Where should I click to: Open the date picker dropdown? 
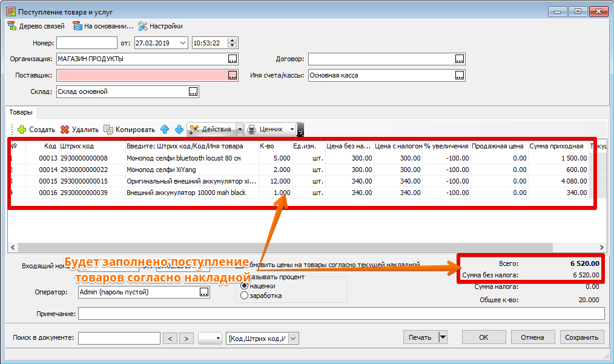coord(183,43)
